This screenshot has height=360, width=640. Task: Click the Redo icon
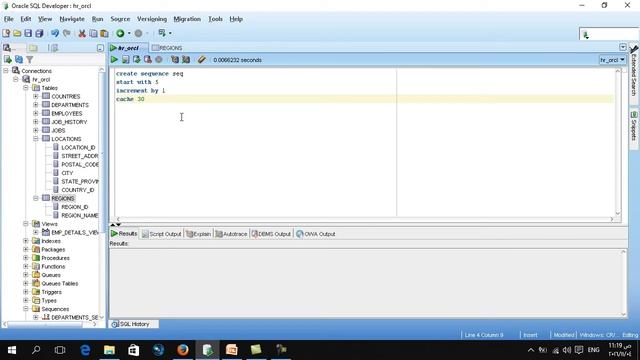tap(67, 33)
